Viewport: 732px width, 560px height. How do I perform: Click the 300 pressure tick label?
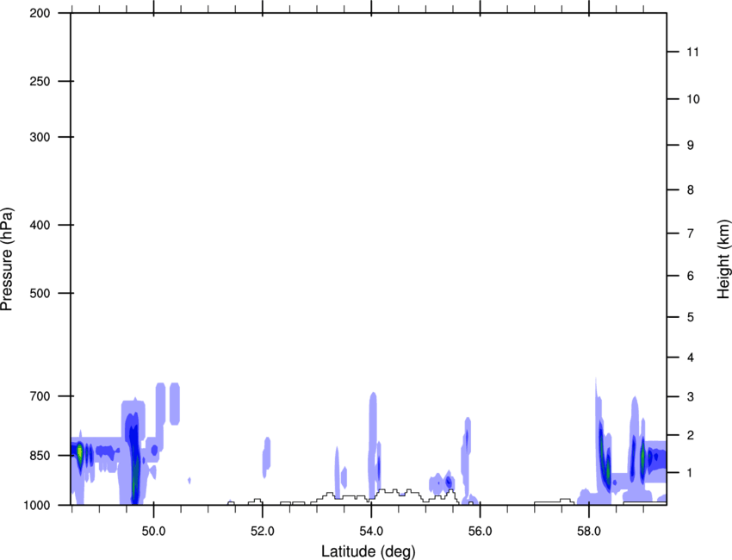coord(40,137)
